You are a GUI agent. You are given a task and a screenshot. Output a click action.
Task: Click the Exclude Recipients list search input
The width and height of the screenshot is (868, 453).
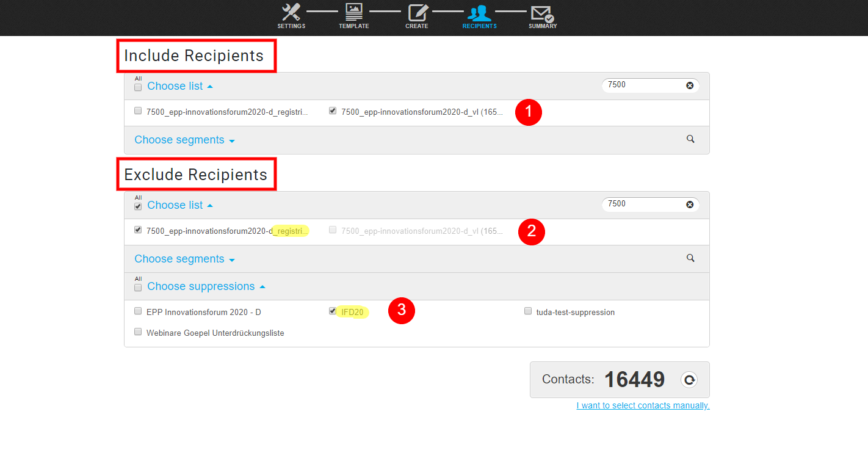(x=644, y=205)
